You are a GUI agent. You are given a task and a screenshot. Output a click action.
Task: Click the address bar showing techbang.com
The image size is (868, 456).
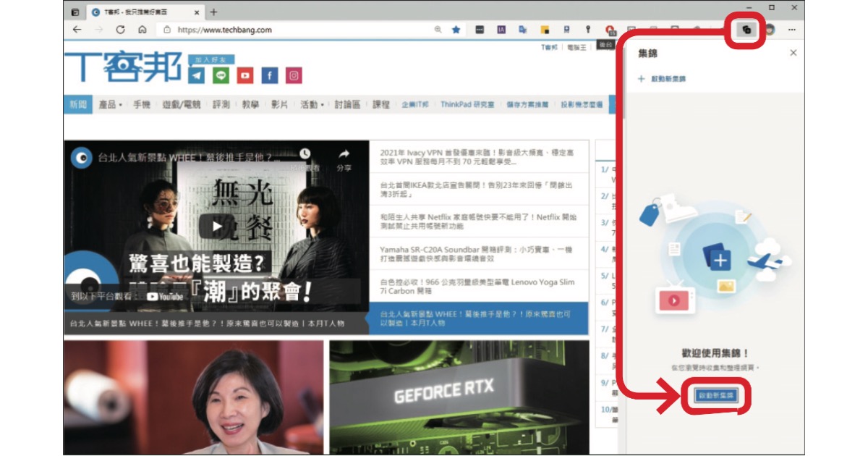289,30
